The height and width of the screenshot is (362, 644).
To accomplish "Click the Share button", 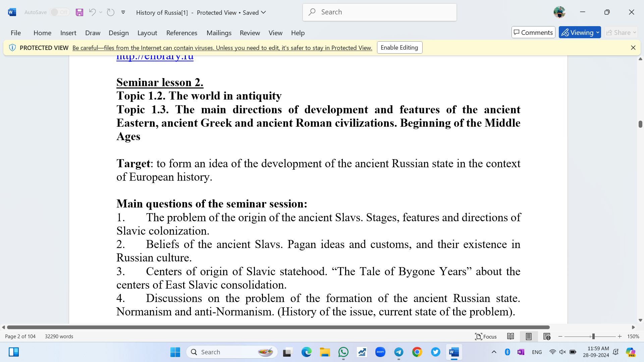I will [621, 33].
